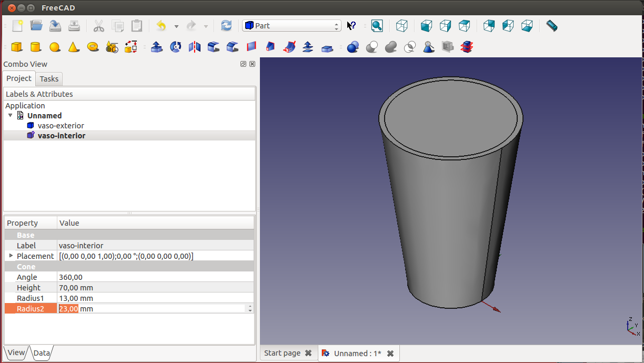This screenshot has width=644, height=363.
Task: Open the Part workbench dropdown
Action: 291,26
